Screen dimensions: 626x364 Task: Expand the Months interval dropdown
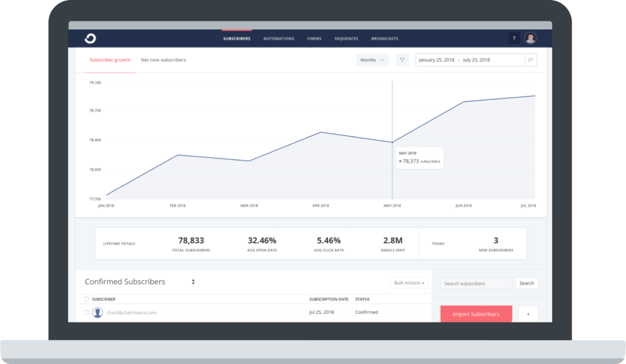point(373,60)
